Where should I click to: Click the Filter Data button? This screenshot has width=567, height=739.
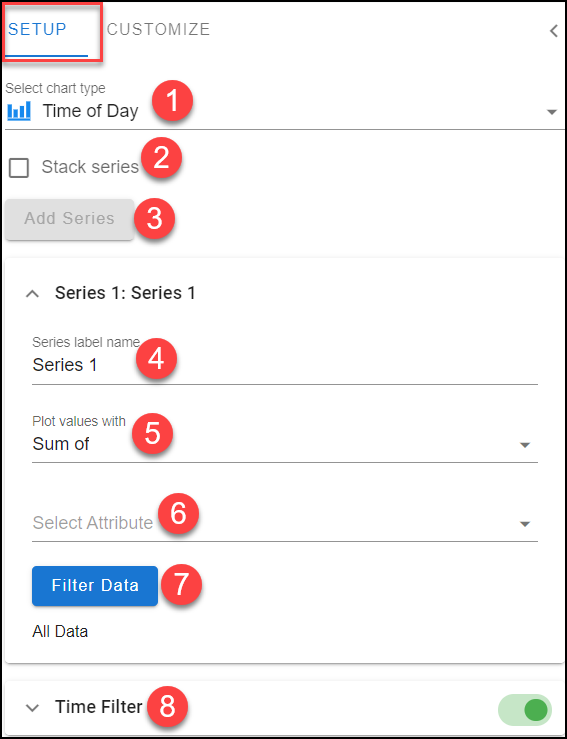(95, 586)
